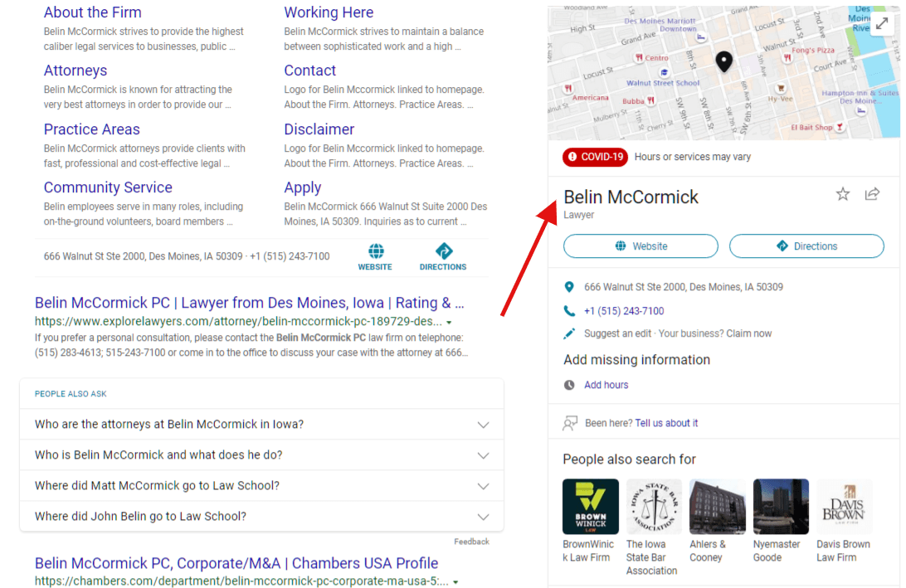This screenshot has width=906, height=588.
Task: Open the Belin McCormick PC Chambers USA Profile result
Action: click(x=236, y=563)
